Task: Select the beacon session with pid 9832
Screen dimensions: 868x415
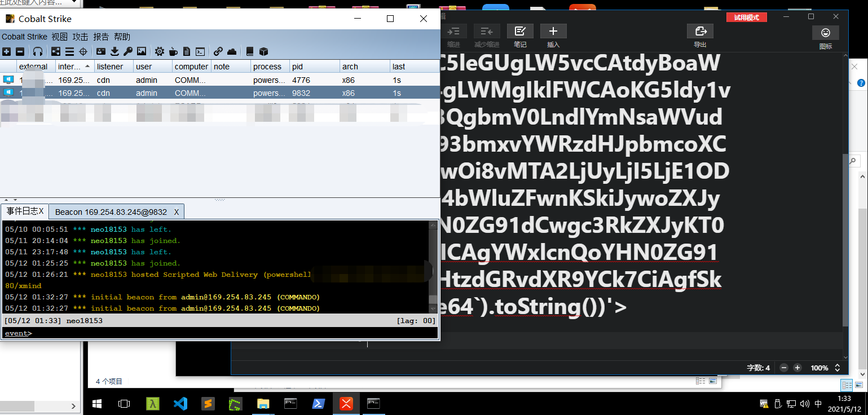Action: point(219,92)
